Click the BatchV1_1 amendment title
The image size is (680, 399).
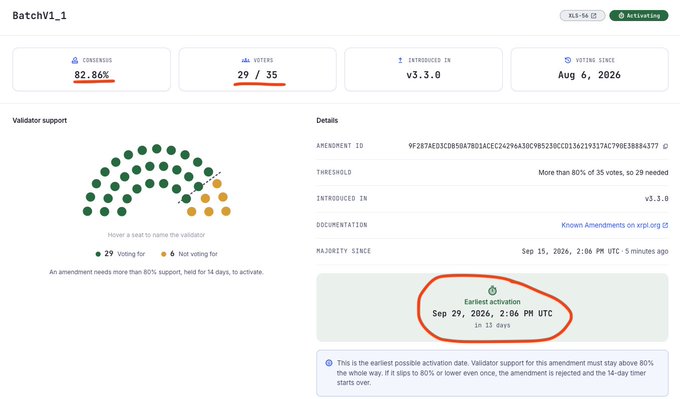39,16
